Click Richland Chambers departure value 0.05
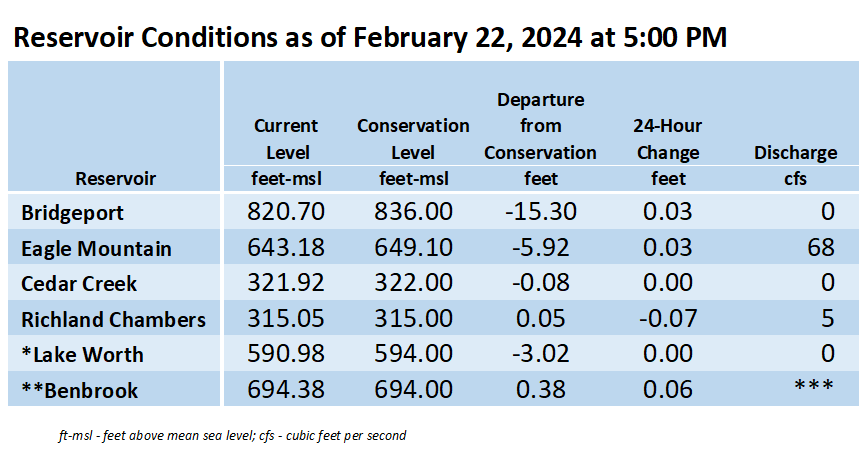 tap(541, 318)
